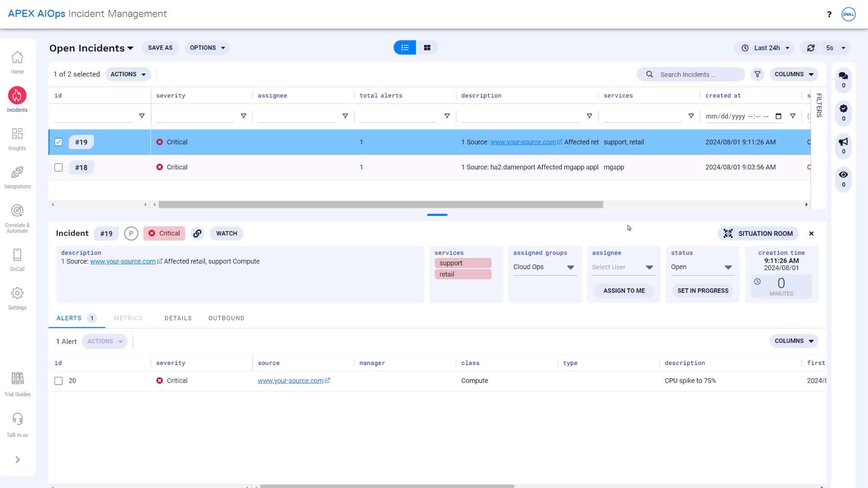The image size is (868, 488).
Task: Uncheck the incident #19 checkbox
Action: coord(58,142)
